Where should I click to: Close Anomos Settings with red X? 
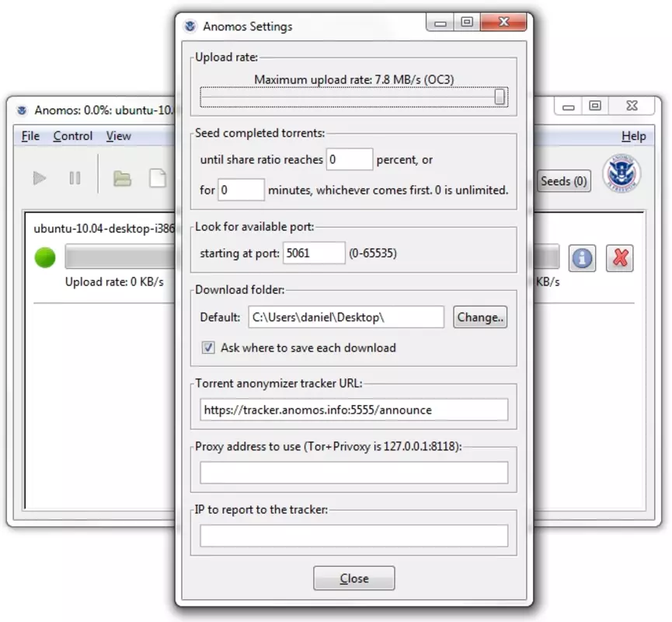[x=503, y=23]
